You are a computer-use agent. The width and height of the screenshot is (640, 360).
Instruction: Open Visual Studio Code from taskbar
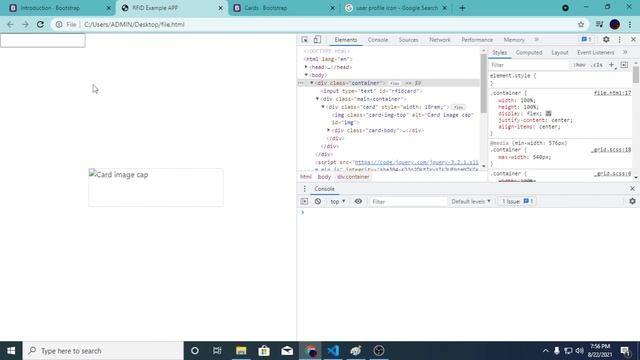pyautogui.click(x=333, y=351)
